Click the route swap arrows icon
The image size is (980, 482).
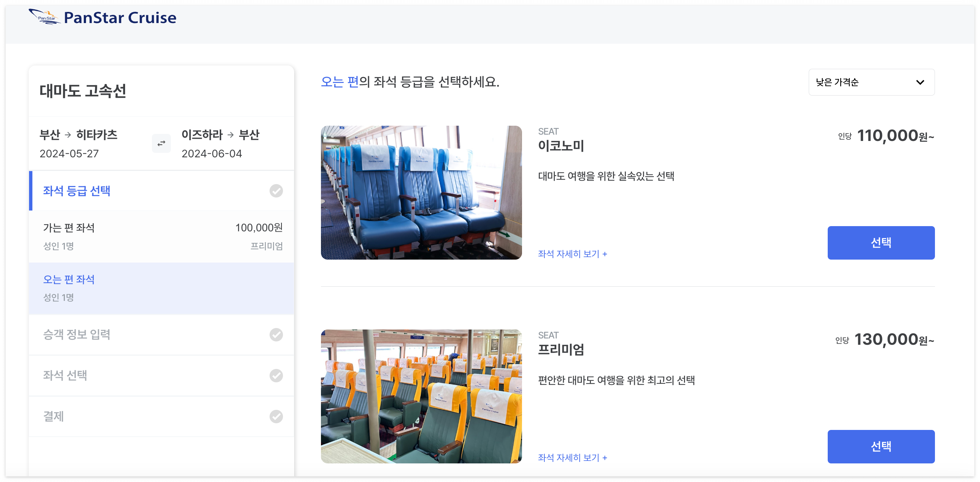[x=161, y=143]
